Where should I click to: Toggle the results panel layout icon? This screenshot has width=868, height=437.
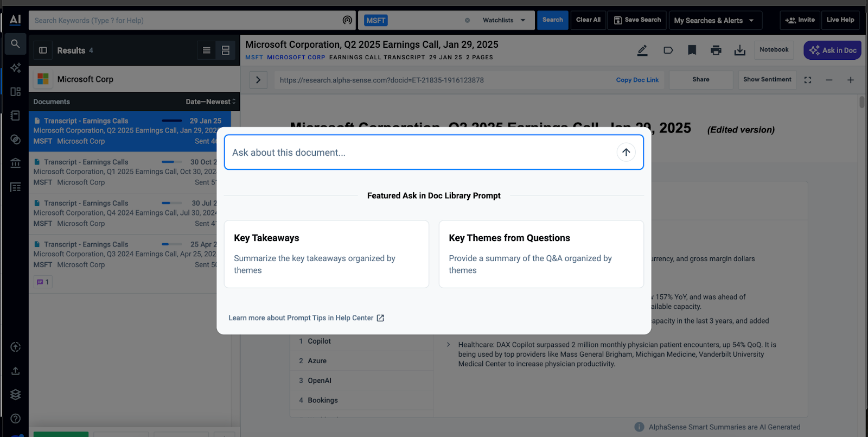43,50
